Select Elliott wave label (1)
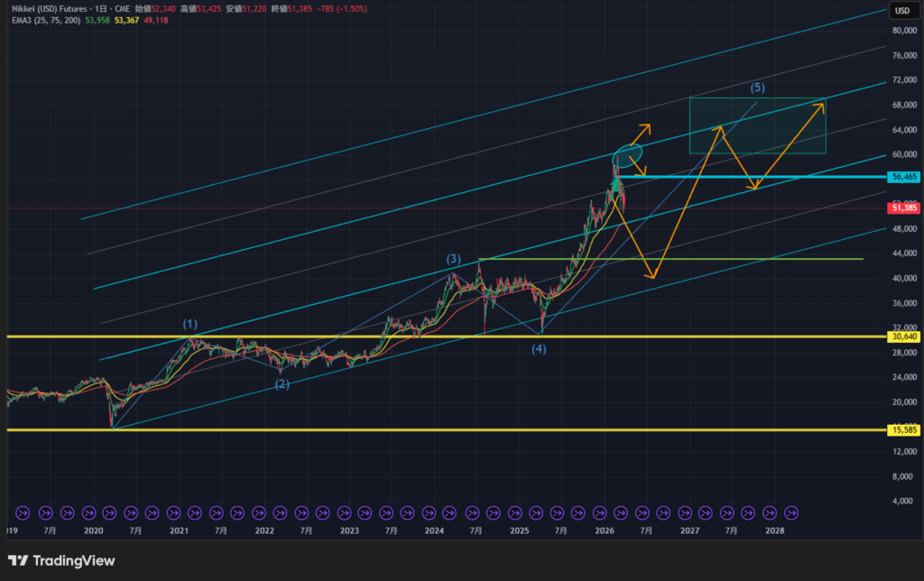Image resolution: width=924 pixels, height=581 pixels. click(x=189, y=323)
